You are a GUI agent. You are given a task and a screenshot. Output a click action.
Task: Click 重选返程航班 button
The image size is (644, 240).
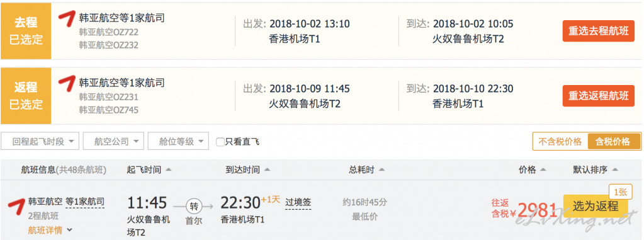click(x=599, y=96)
